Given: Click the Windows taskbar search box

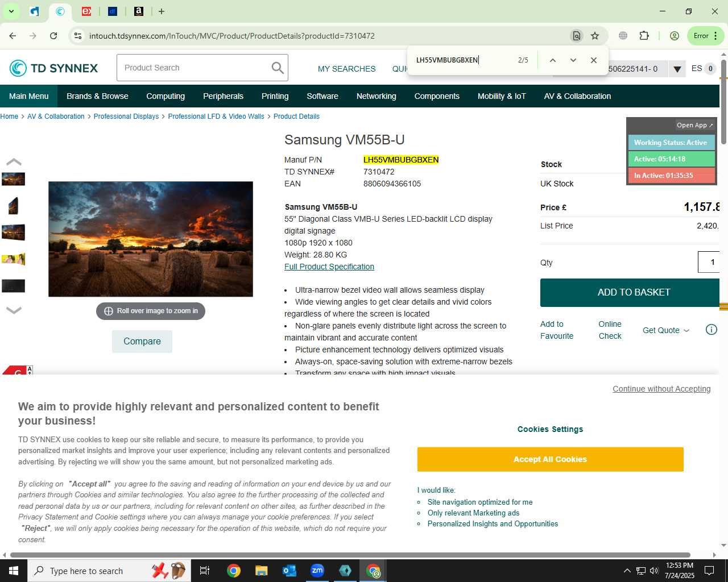Looking at the screenshot, I should pyautogui.click(x=108, y=571).
